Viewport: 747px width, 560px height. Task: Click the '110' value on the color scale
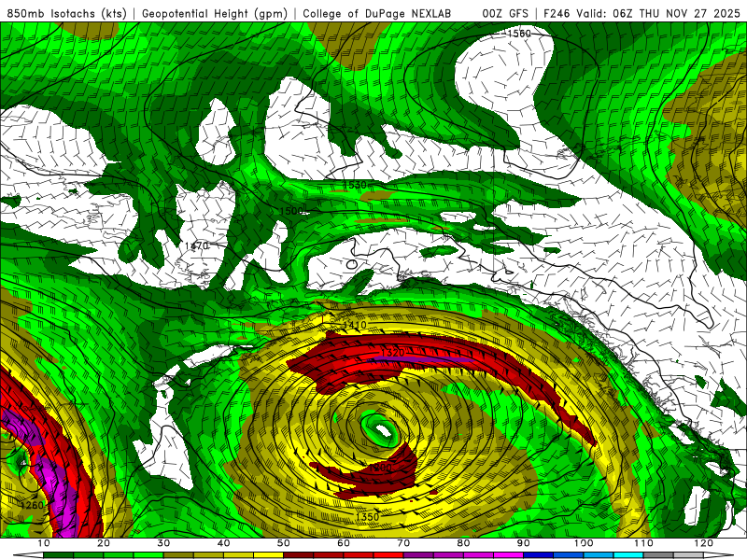coord(643,543)
